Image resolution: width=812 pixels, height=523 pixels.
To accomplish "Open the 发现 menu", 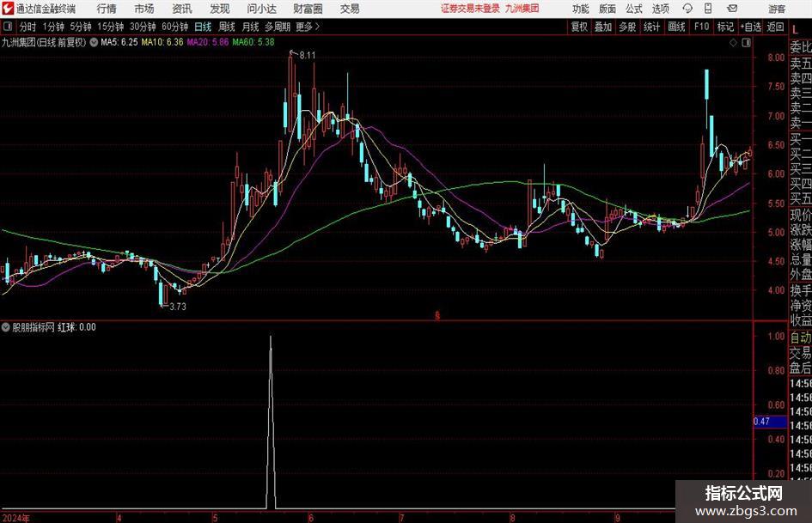I will [220, 9].
